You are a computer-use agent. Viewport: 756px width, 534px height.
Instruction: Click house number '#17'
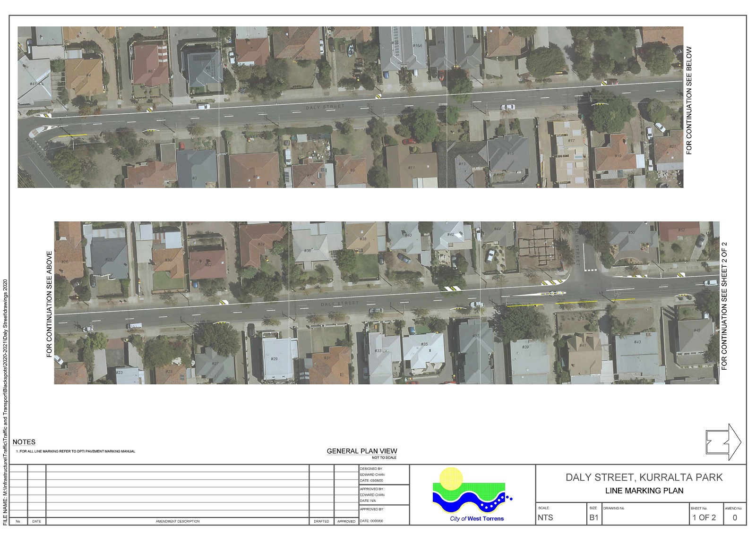571,141
